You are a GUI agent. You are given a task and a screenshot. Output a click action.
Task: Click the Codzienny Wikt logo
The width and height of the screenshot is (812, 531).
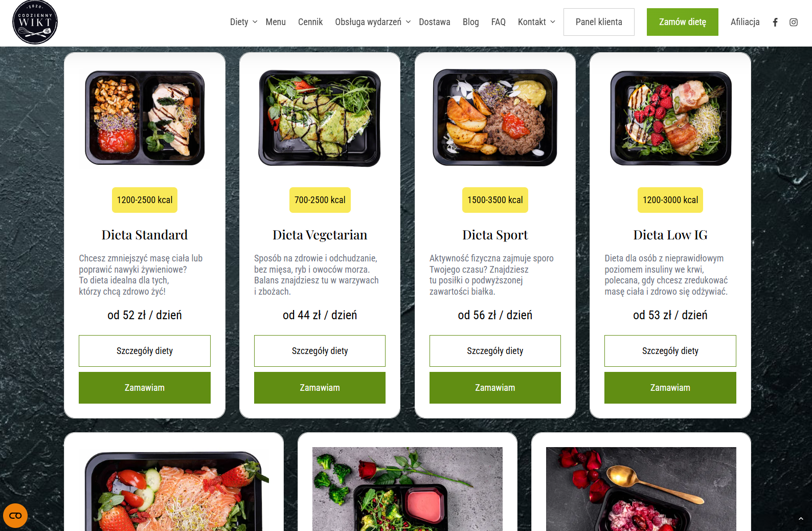[35, 22]
